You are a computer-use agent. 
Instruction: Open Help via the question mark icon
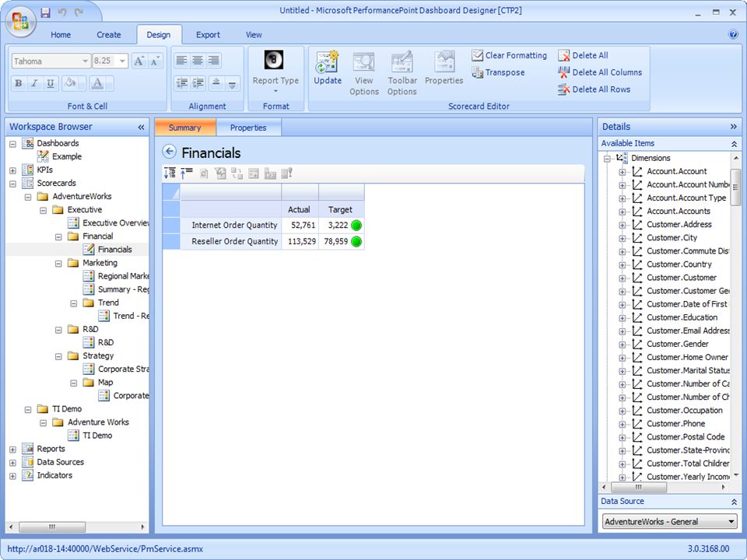733,34
